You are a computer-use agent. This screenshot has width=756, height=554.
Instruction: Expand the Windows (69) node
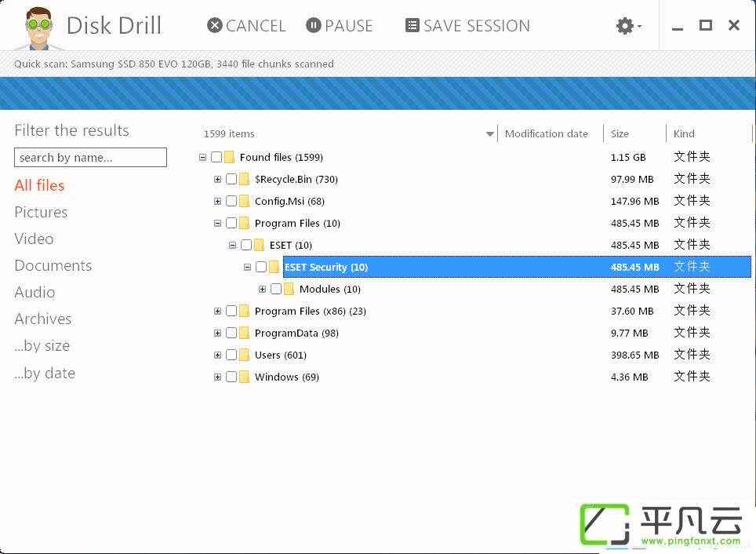pos(217,377)
